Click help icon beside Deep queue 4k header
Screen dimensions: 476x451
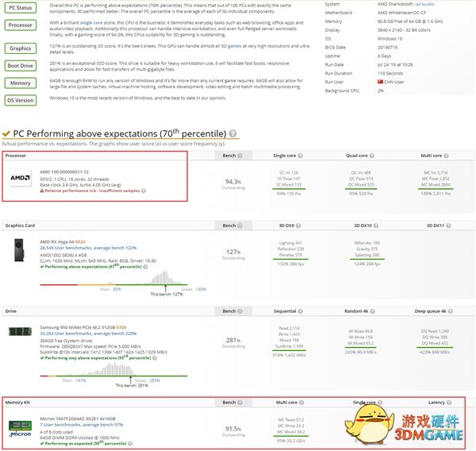(451, 311)
